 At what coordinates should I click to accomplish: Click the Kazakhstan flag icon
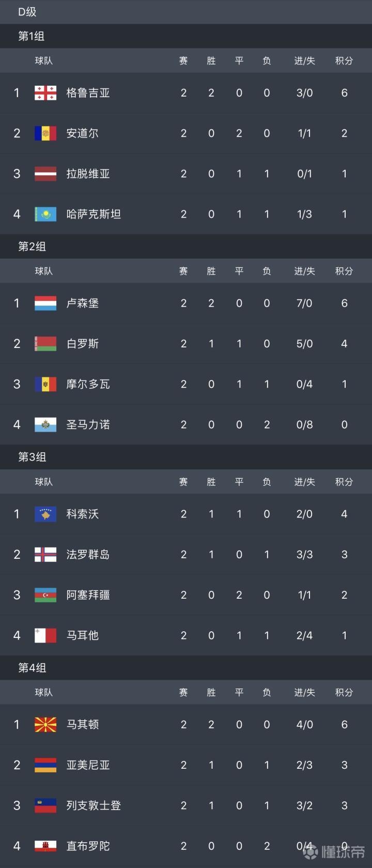(x=45, y=214)
